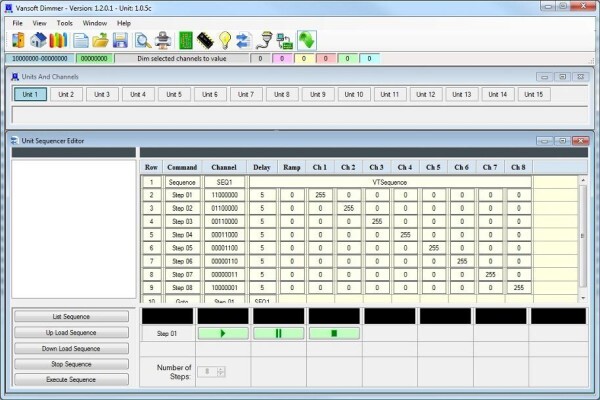This screenshot has width=600, height=400.
Task: Click the Number of Steps spinner
Action: [211, 372]
